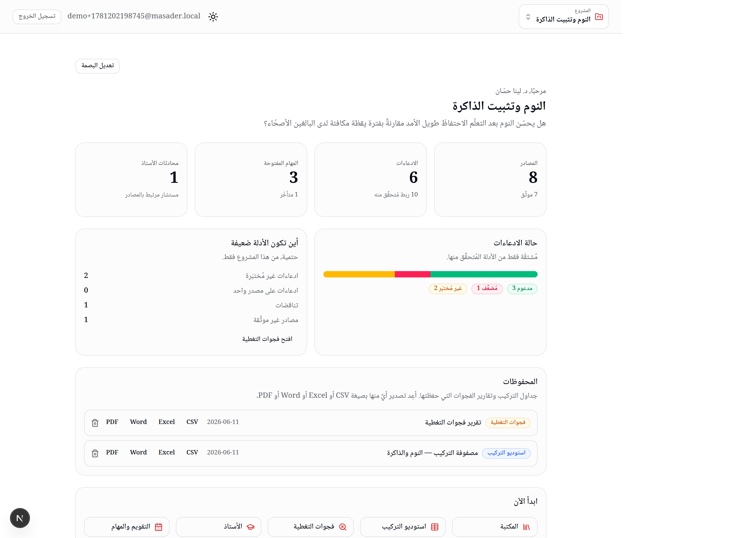The width and height of the screenshot is (756, 538).
Task: Open the المصادر stat card showing 8
Action: click(490, 180)
